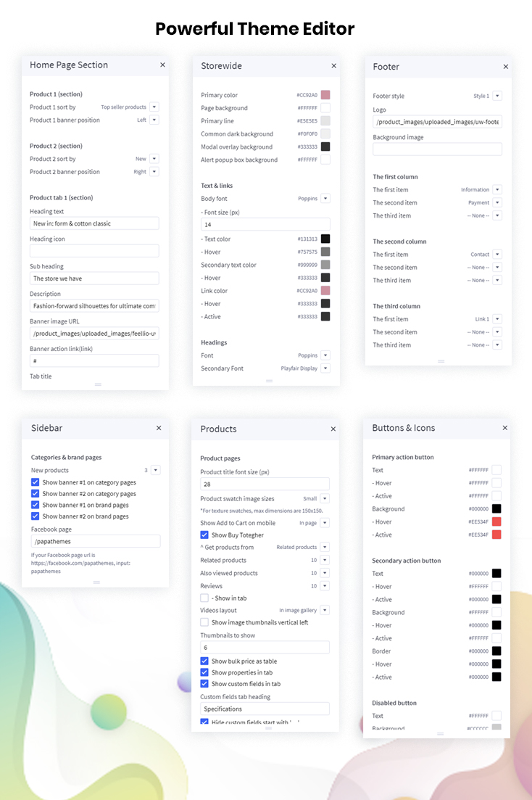
Task: Expand the Secondary Font Playfair Display dropdown
Action: click(325, 368)
